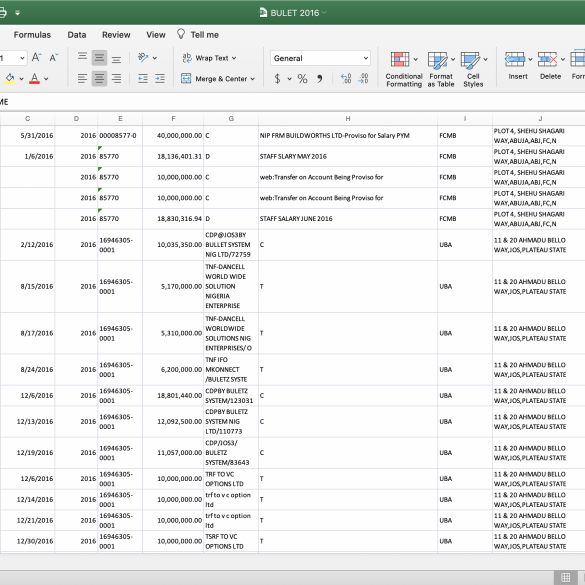Open the Formulas tab

(x=32, y=35)
